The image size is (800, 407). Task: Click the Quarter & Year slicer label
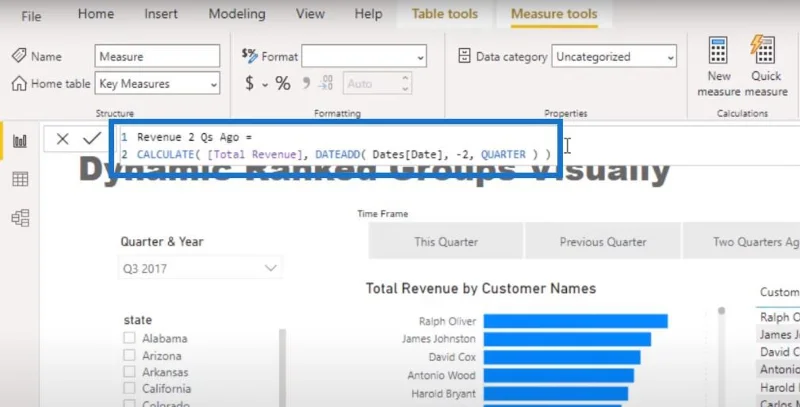point(162,241)
